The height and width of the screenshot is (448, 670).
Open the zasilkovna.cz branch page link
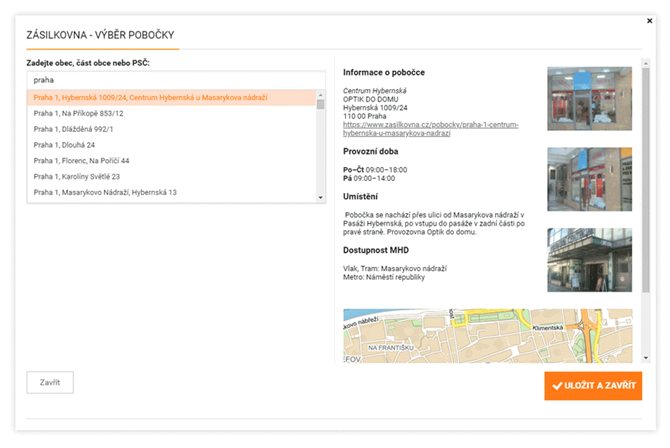pyautogui.click(x=430, y=129)
